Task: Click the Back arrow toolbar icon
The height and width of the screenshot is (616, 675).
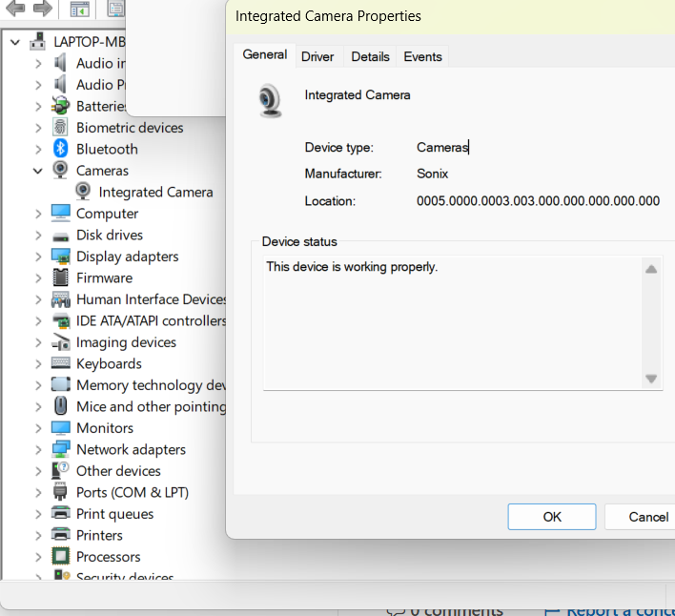Action: [x=15, y=9]
